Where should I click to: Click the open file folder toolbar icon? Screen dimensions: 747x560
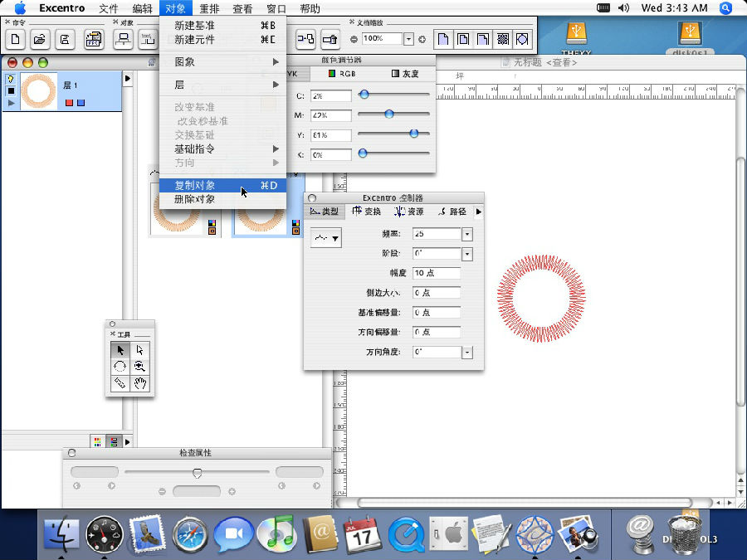(39, 39)
